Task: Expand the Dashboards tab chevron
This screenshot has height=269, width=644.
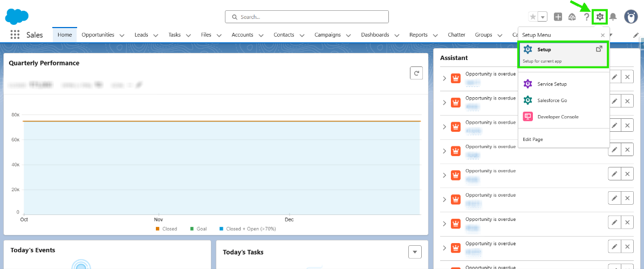Action: pyautogui.click(x=397, y=35)
